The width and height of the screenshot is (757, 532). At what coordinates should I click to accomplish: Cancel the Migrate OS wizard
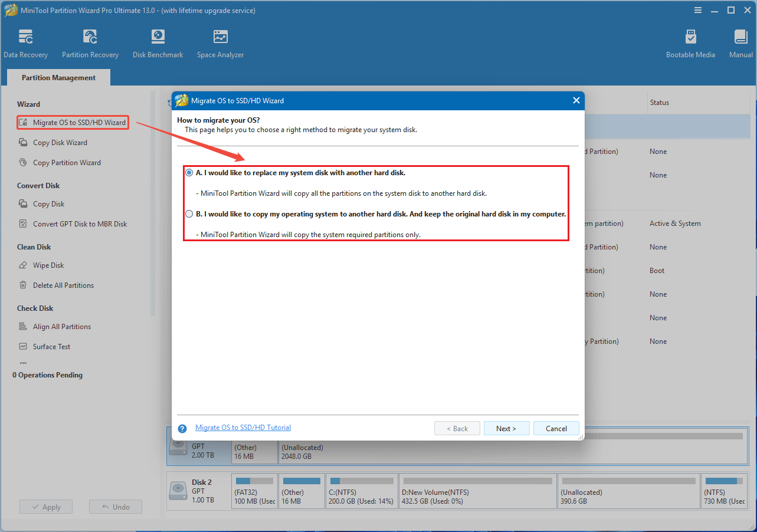tap(556, 429)
